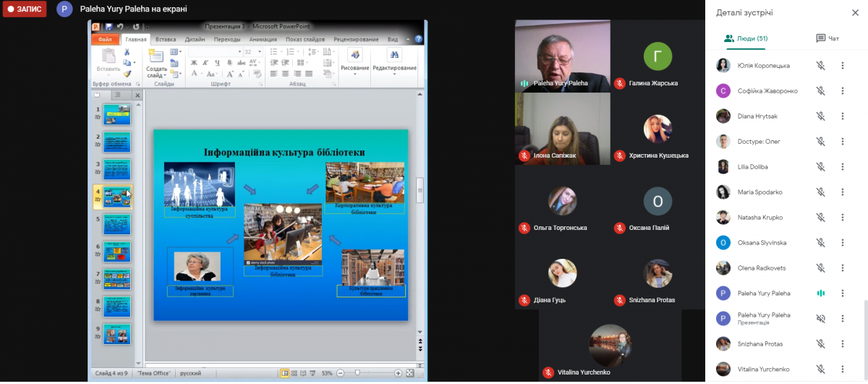Viewport: 868px width, 384px height.
Task: Open the font size dropdown
Action: pos(260,52)
